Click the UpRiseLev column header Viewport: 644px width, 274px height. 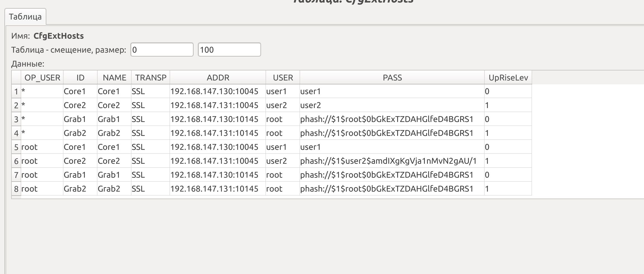(508, 78)
